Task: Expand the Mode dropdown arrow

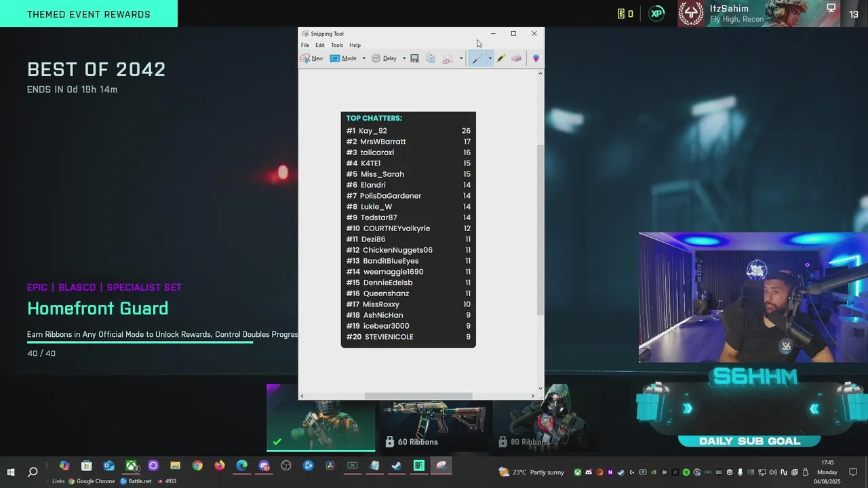Action: coord(363,58)
